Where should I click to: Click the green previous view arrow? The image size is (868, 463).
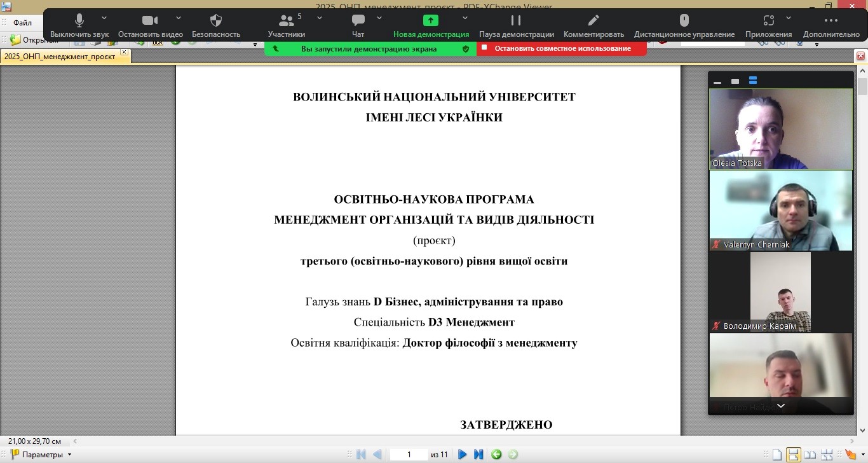(496, 454)
